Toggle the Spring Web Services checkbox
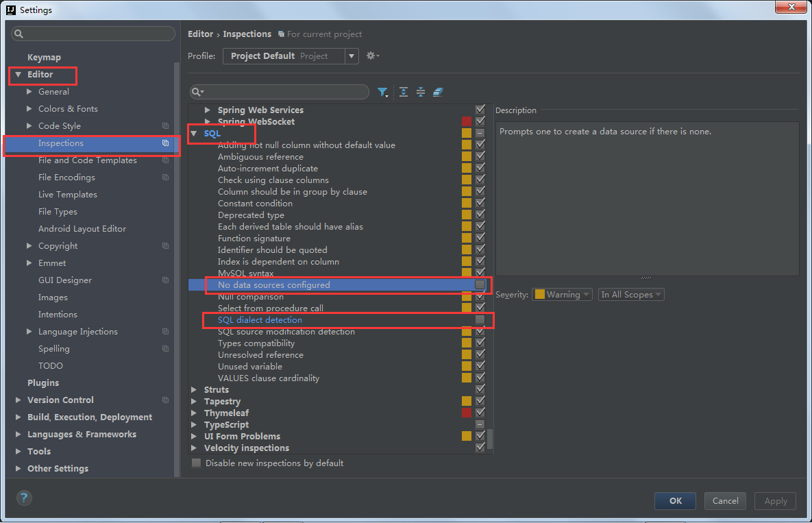This screenshot has width=812, height=523. [x=480, y=109]
